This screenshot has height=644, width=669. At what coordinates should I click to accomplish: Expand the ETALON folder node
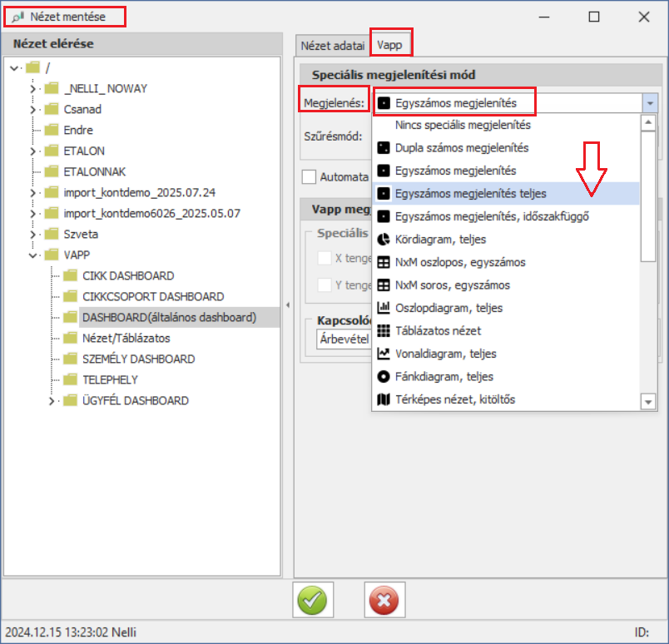tap(32, 151)
